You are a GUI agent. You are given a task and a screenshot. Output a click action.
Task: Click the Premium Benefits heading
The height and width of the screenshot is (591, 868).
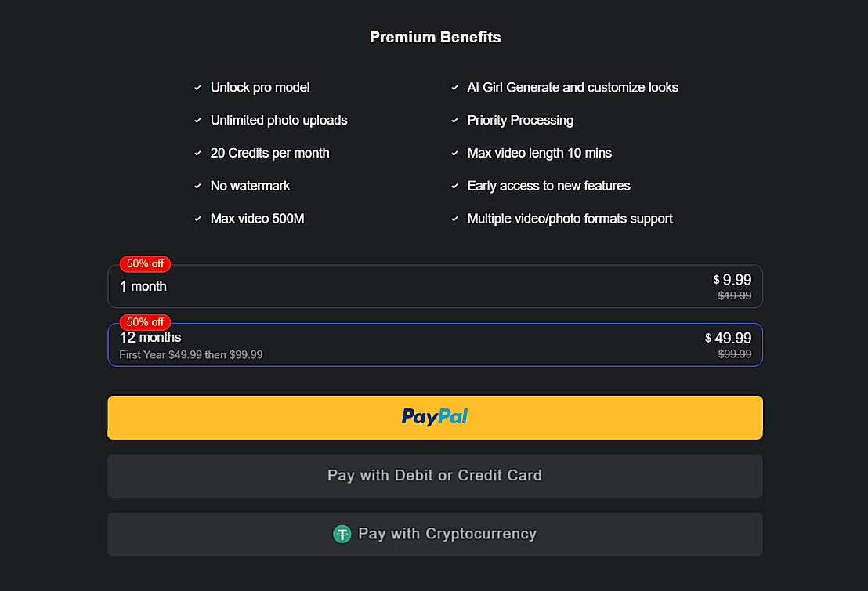435,37
